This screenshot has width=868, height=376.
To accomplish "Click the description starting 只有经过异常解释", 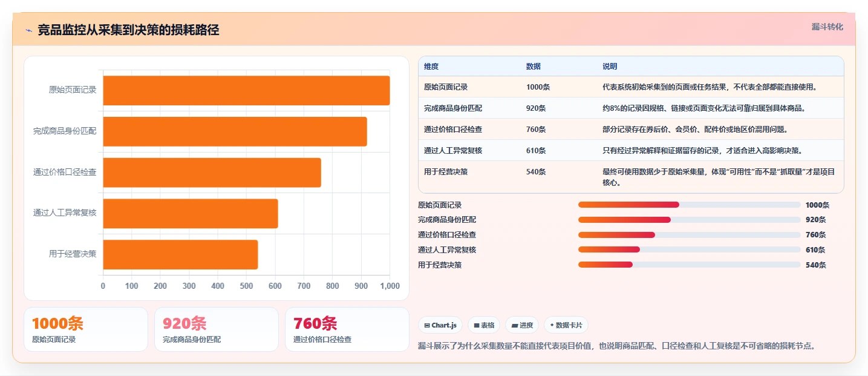I will click(702, 151).
